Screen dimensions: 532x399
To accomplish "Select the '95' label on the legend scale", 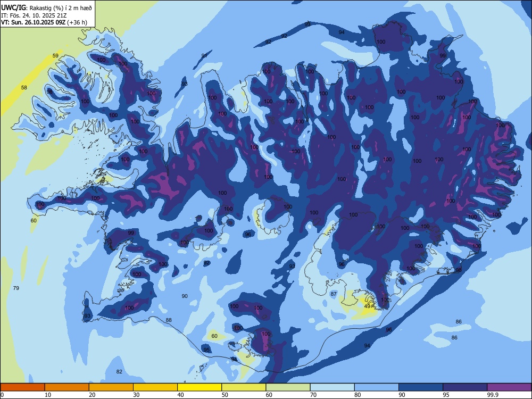I will pyautogui.click(x=446, y=395).
